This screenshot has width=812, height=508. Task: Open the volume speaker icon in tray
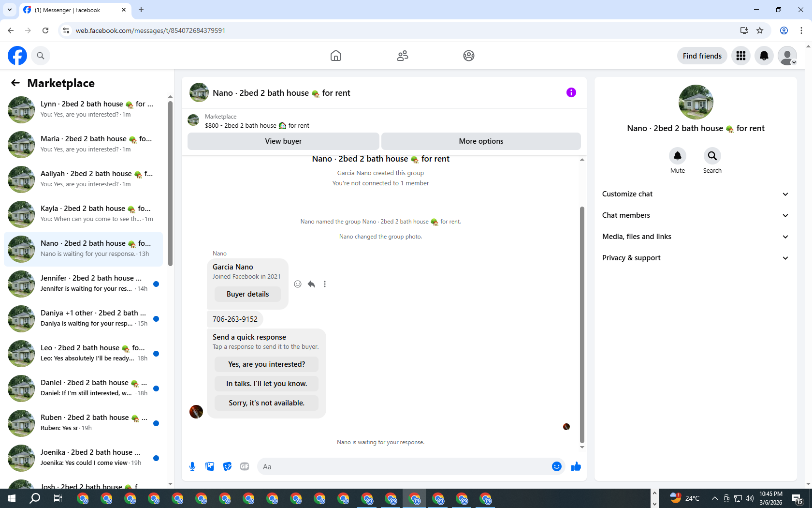[x=750, y=498]
